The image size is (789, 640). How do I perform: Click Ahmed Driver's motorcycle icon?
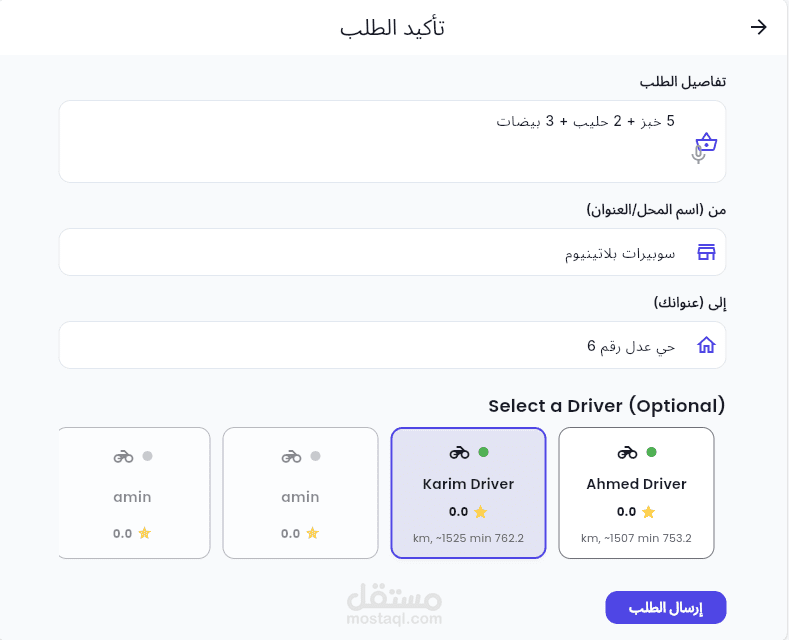(x=627, y=453)
